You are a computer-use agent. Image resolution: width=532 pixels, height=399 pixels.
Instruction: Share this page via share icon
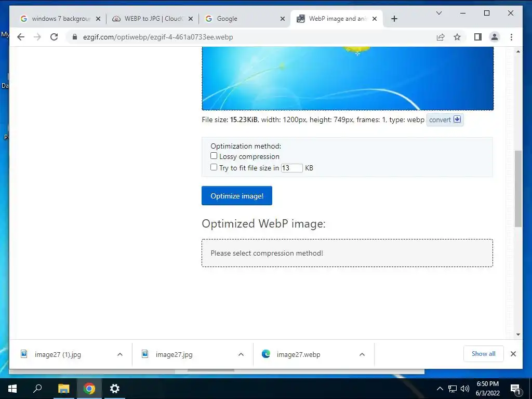coord(441,37)
